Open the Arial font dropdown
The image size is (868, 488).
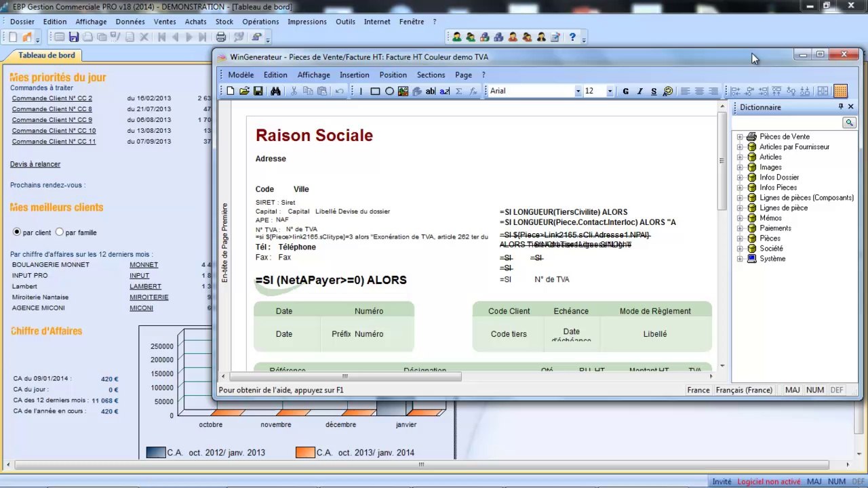click(578, 91)
